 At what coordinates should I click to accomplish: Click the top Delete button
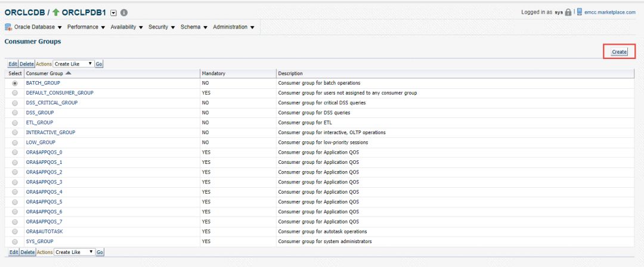27,63
